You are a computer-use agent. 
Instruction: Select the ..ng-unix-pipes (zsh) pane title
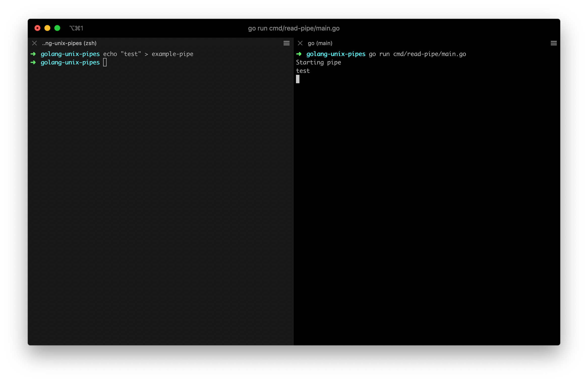click(x=69, y=43)
